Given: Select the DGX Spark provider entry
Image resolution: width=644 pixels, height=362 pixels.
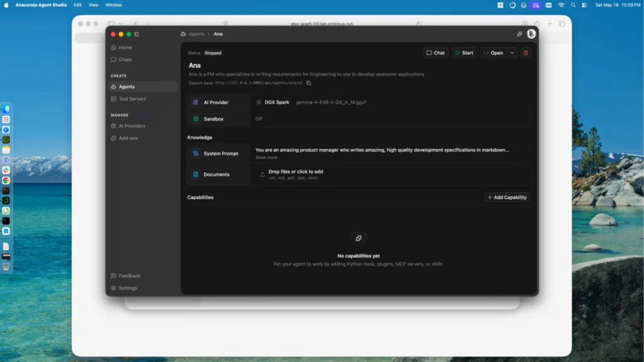Looking at the screenshot, I should click(x=277, y=102).
